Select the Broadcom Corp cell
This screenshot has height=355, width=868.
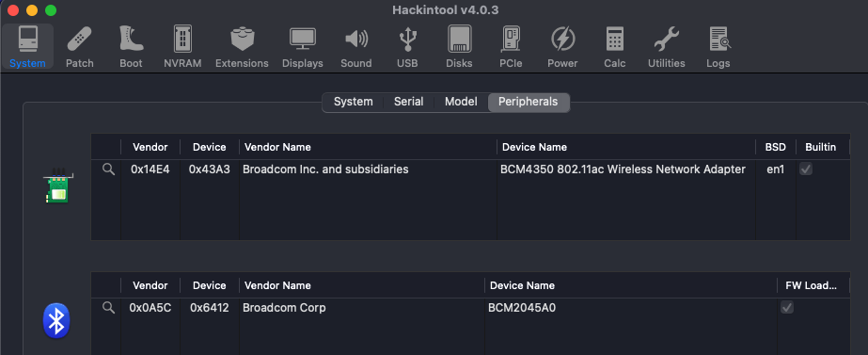pyautogui.click(x=284, y=307)
